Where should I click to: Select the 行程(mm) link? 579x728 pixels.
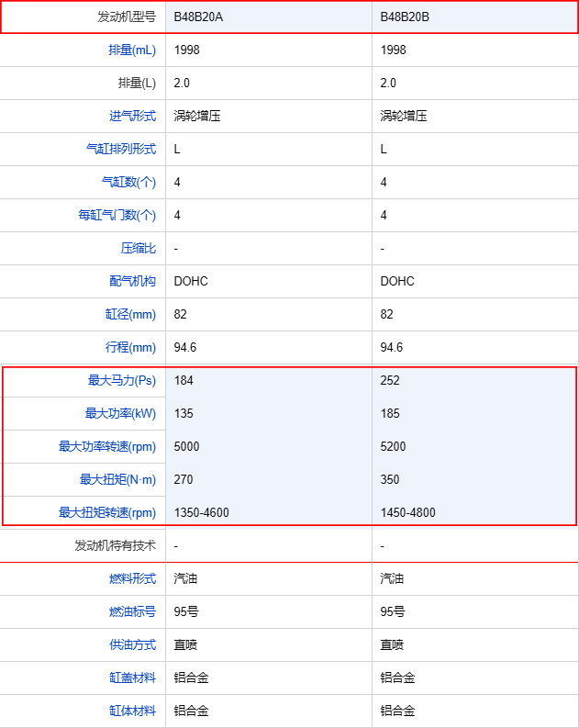point(130,347)
